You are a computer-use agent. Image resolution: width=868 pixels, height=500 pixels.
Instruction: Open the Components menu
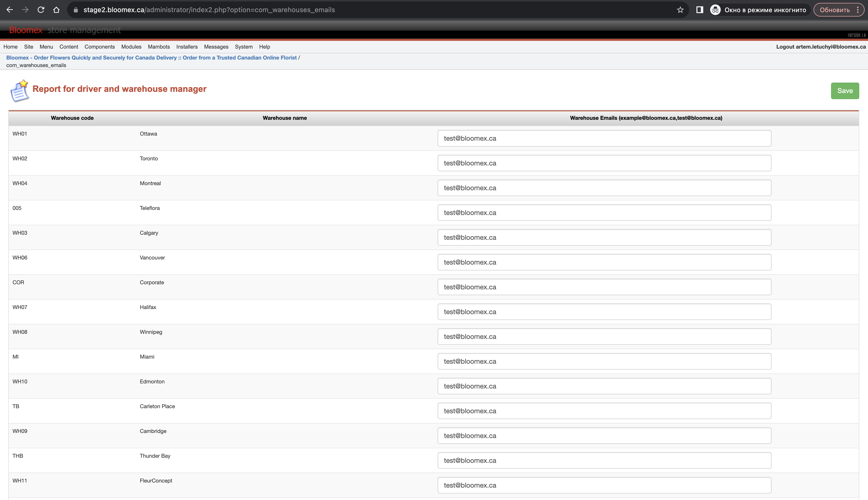[100, 47]
